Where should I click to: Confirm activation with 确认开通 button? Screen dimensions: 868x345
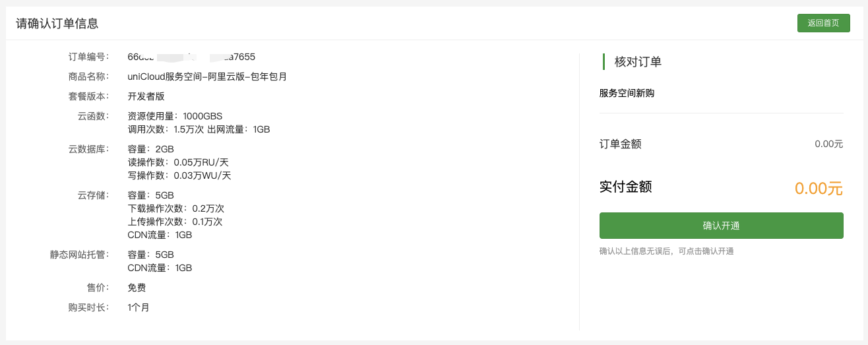click(x=721, y=226)
